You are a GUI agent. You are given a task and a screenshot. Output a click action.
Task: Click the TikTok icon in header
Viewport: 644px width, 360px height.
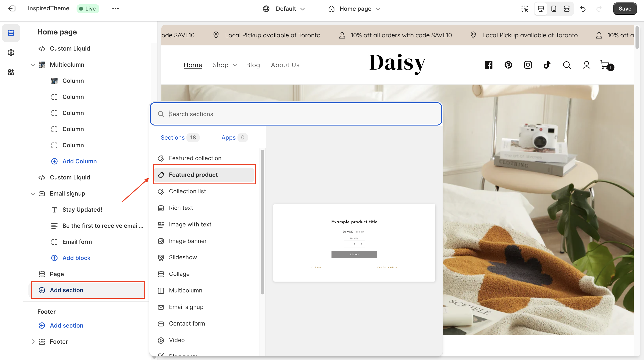pos(547,65)
